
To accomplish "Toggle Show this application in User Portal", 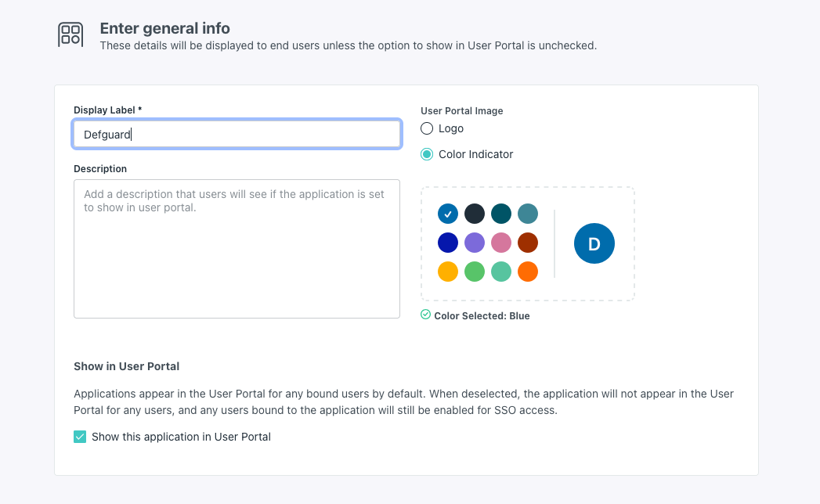I will tap(80, 437).
